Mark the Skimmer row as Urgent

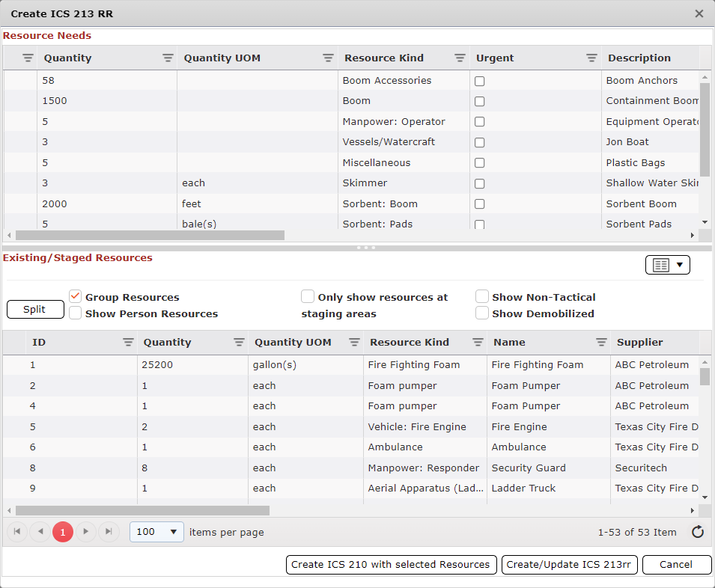479,183
